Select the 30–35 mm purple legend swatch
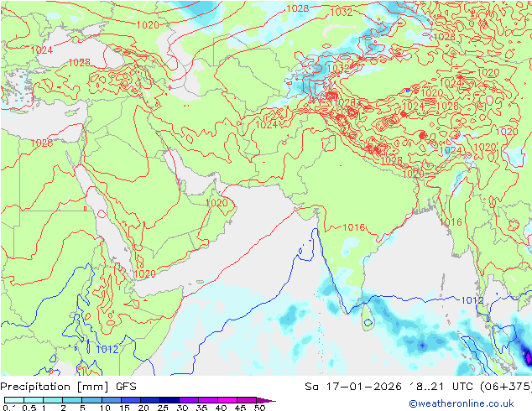 (189, 400)
